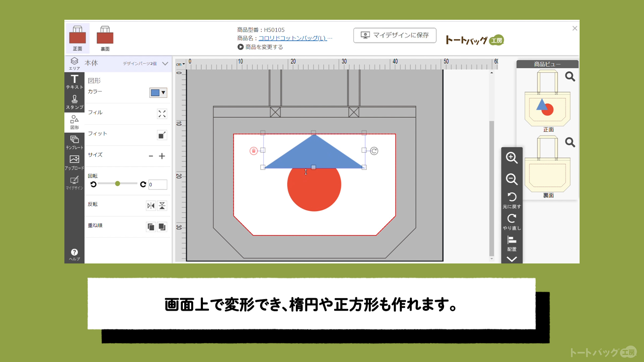Select the 正面 product view thumbnail
The image size is (644, 362).
(x=547, y=98)
